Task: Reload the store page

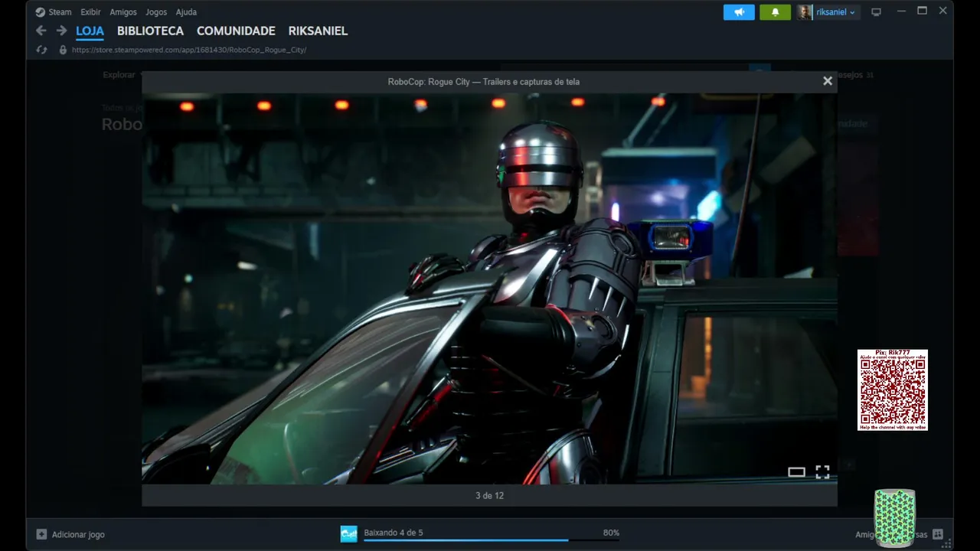Action: 42,50
